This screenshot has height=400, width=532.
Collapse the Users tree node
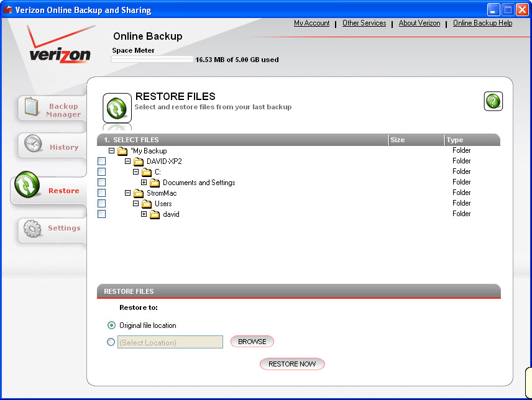[135, 203]
